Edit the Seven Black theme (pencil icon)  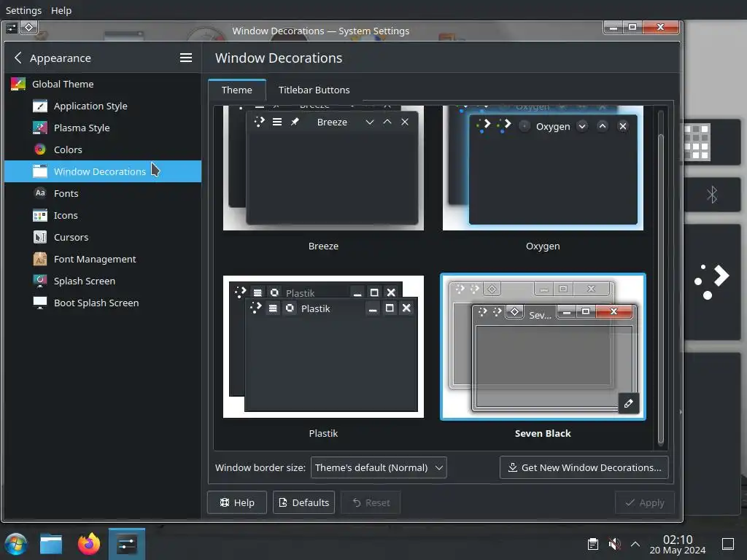628,404
